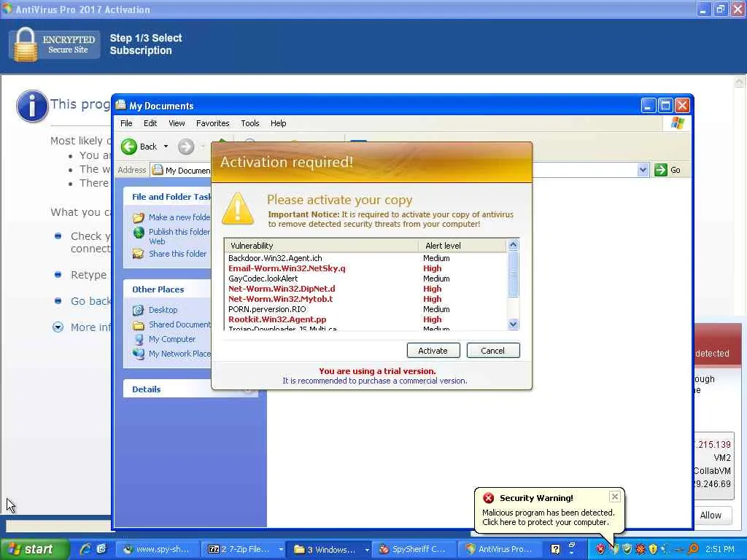Click the grayed Forward arrow icon
Image resolution: width=747 pixels, height=560 pixels.
click(186, 147)
